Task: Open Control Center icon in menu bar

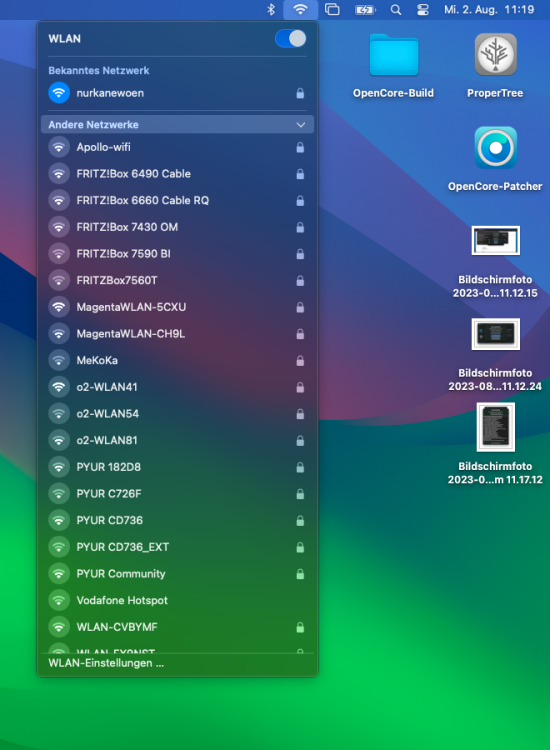Action: tap(423, 10)
